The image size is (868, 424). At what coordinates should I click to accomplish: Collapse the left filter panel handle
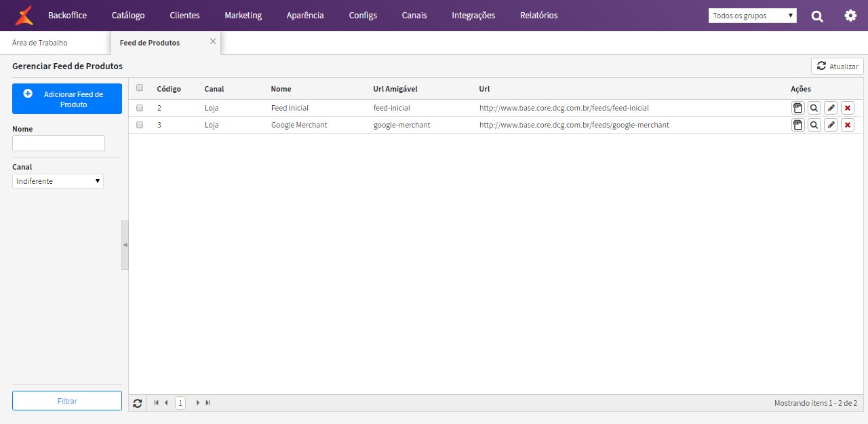coord(125,245)
